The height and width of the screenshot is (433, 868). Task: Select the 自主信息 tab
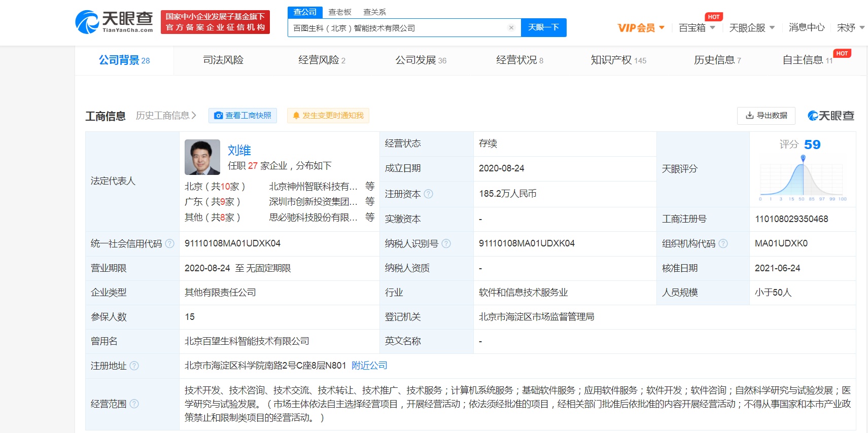click(807, 60)
